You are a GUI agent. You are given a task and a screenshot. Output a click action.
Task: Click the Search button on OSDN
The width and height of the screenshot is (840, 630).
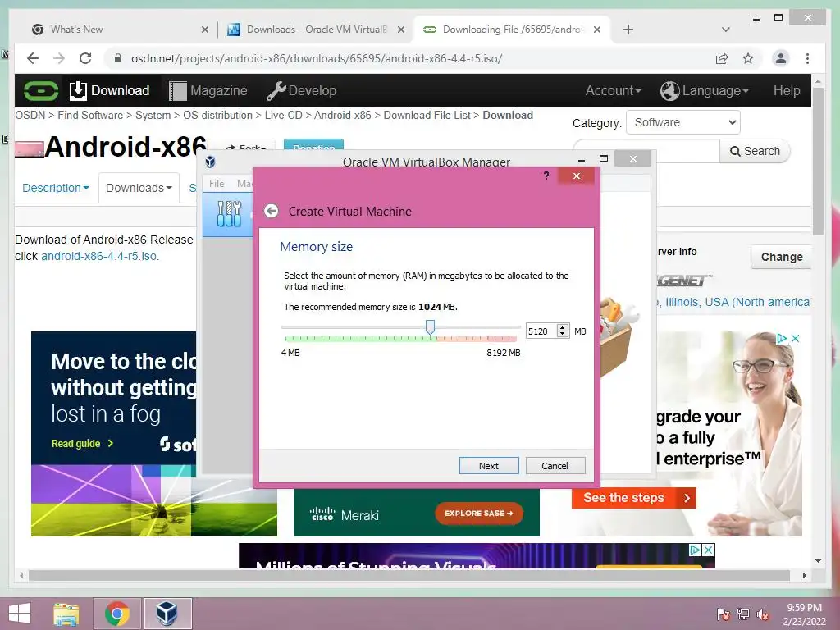pos(755,151)
